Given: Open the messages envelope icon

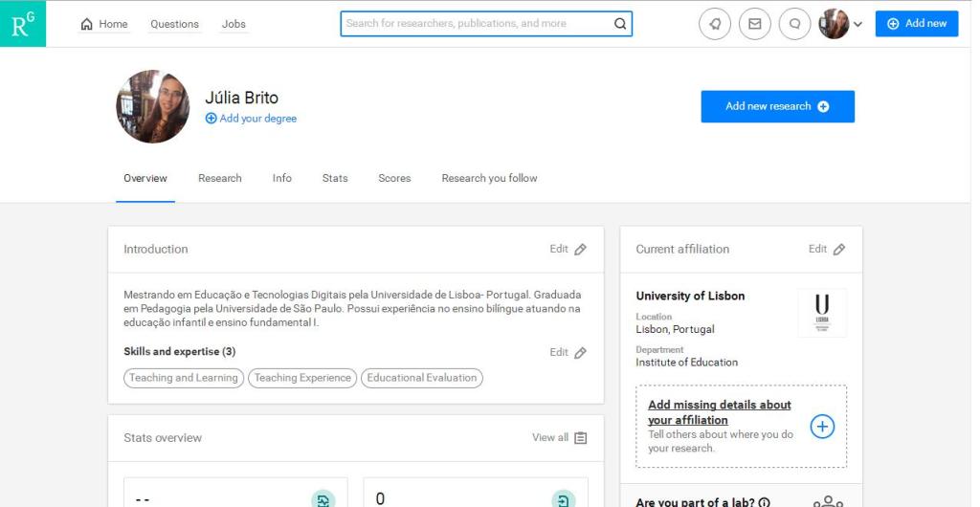Looking at the screenshot, I should pyautogui.click(x=754, y=24).
